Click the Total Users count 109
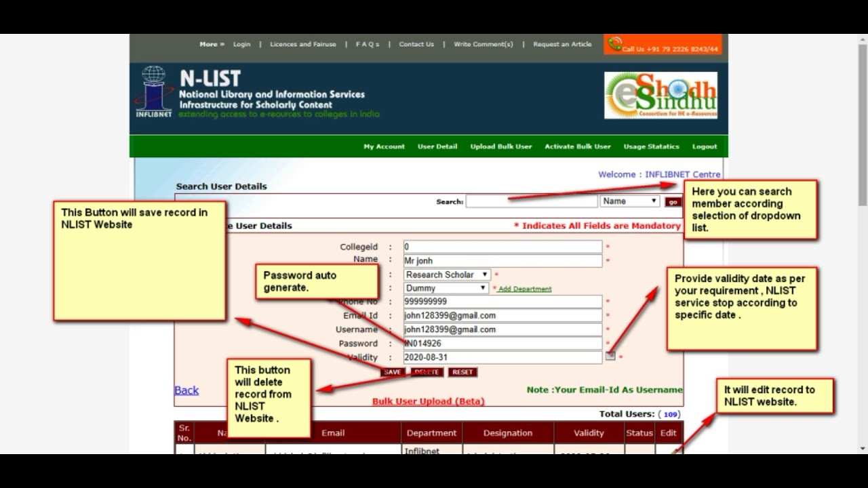The width and height of the screenshot is (868, 488). coord(671,414)
